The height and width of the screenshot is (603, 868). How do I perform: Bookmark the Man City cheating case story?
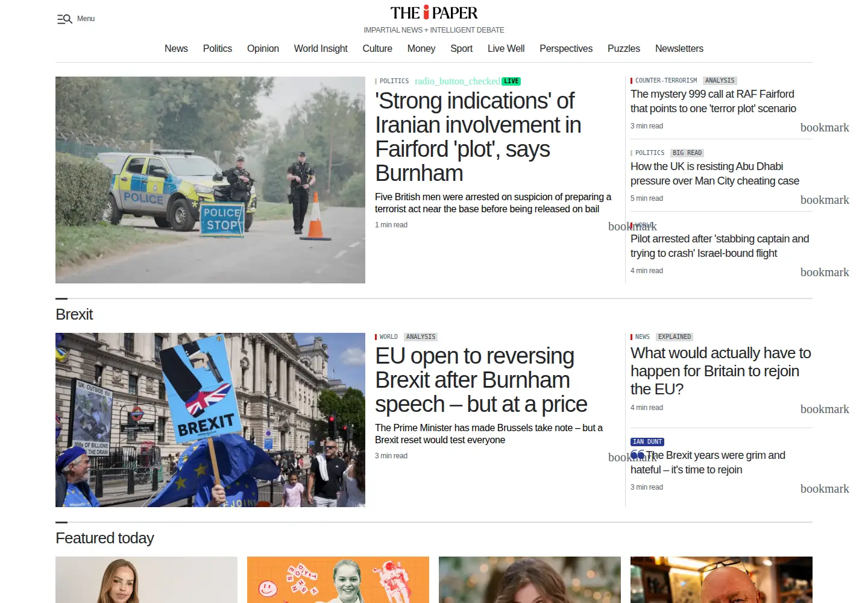tap(825, 200)
